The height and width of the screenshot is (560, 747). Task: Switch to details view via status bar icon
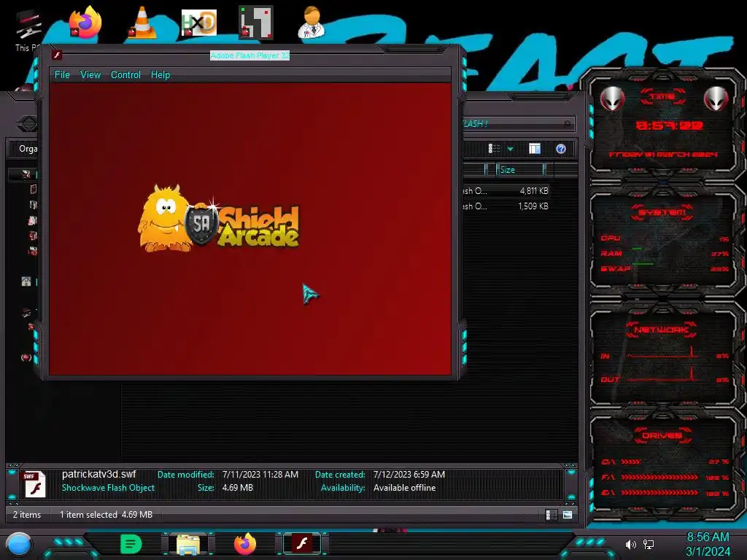click(551, 515)
